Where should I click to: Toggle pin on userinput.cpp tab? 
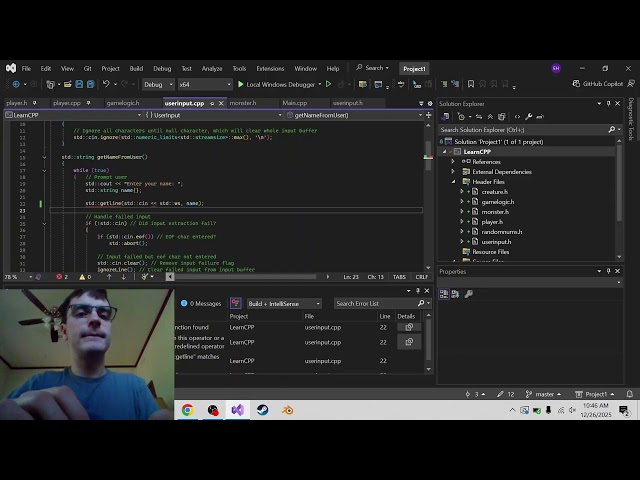(x=212, y=103)
